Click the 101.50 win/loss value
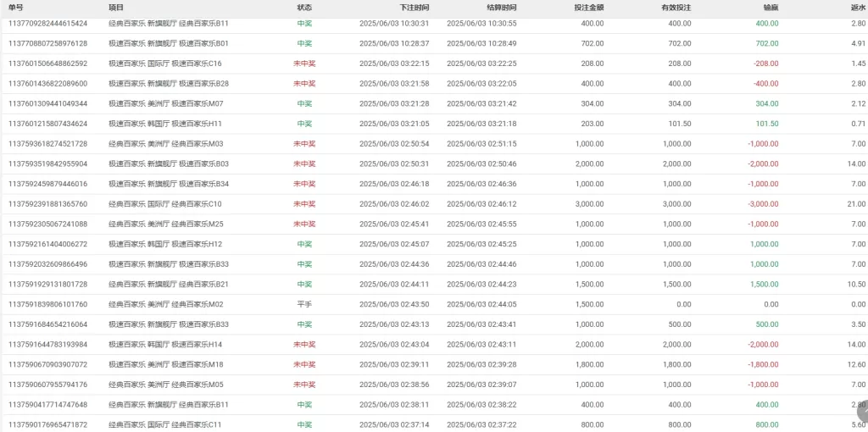This screenshot has width=868, height=432. pyautogui.click(x=767, y=124)
